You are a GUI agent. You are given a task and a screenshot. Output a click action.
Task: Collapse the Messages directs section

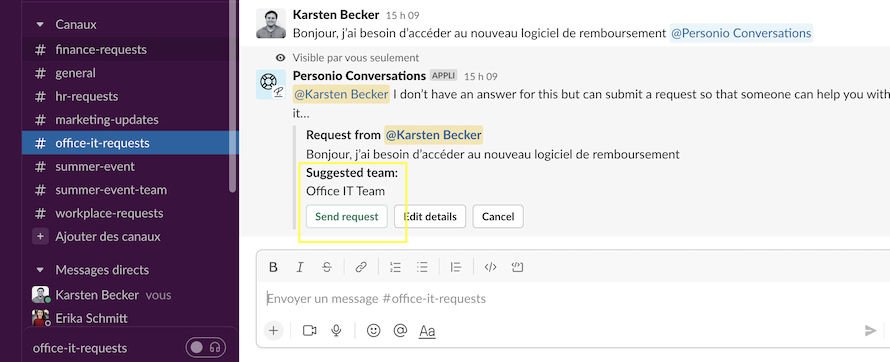click(40, 270)
